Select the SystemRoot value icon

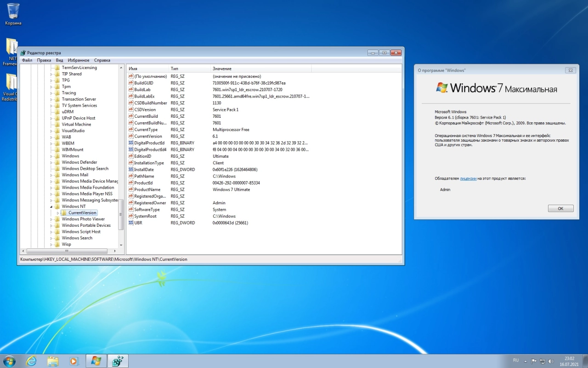tap(130, 216)
